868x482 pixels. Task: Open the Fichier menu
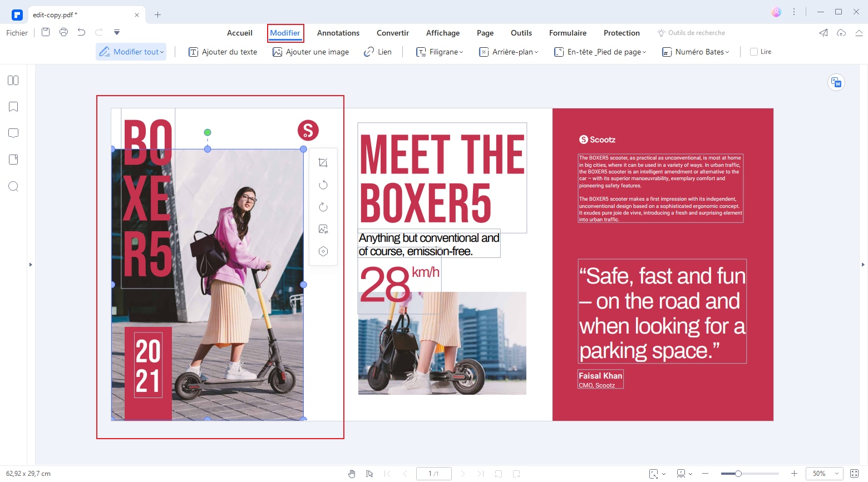click(x=17, y=33)
